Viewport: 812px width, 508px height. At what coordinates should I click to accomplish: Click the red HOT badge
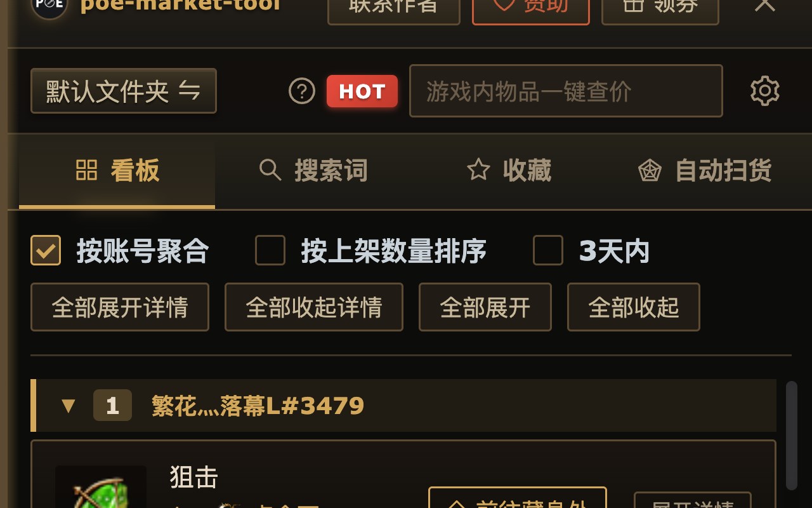362,91
